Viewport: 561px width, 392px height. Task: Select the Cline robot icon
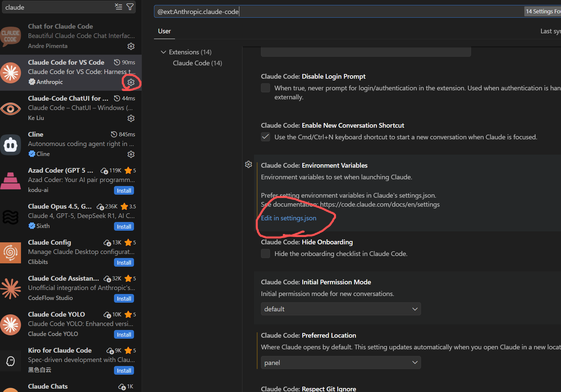tap(11, 144)
